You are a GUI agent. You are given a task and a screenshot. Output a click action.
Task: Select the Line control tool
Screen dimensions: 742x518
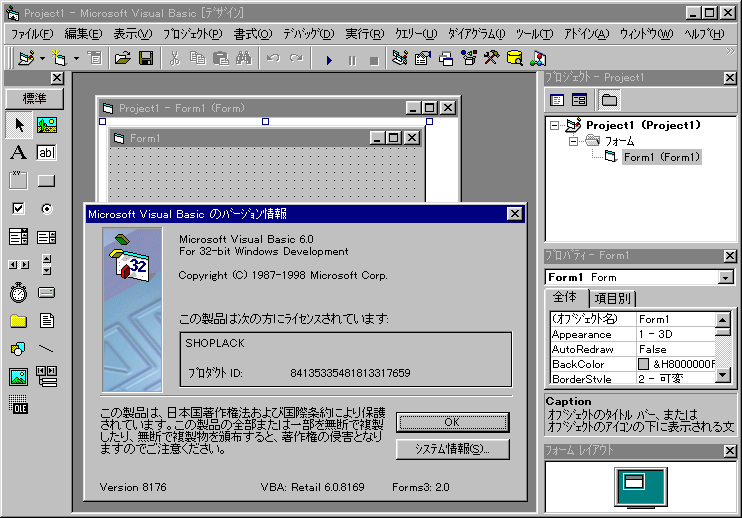click(x=47, y=349)
